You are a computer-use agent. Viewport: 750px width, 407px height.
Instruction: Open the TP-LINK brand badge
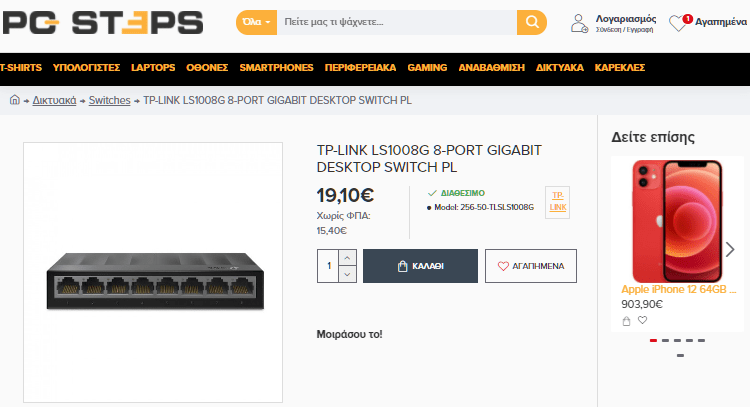557,202
